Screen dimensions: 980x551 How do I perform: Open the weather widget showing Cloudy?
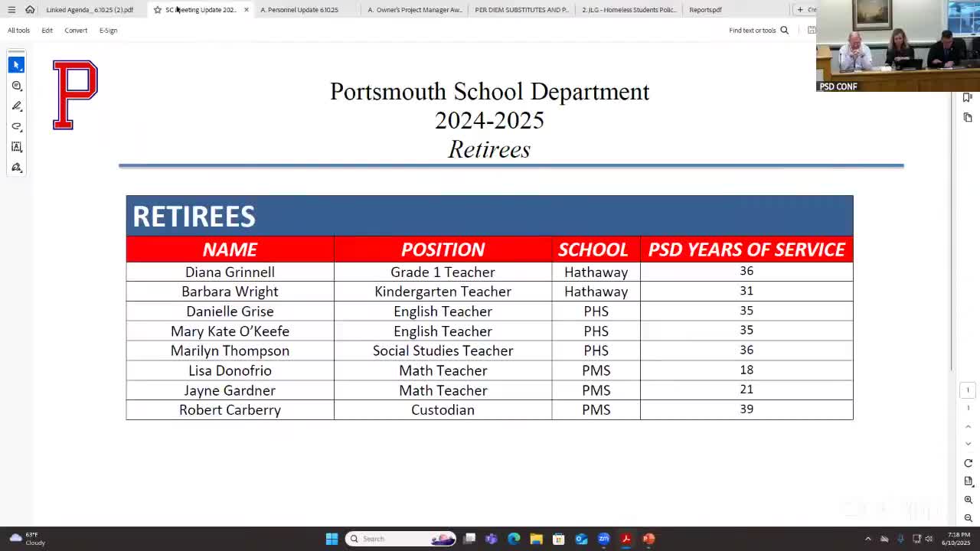[x=27, y=539]
